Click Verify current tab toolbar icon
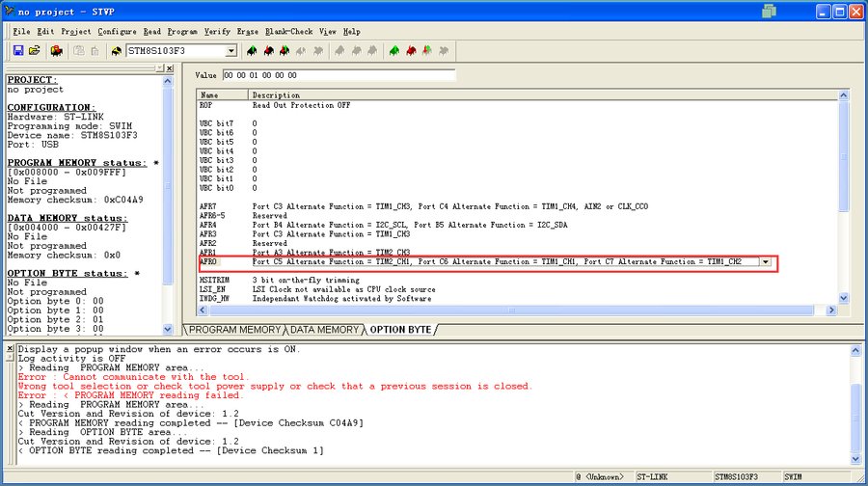The image size is (868, 486). (x=285, y=50)
